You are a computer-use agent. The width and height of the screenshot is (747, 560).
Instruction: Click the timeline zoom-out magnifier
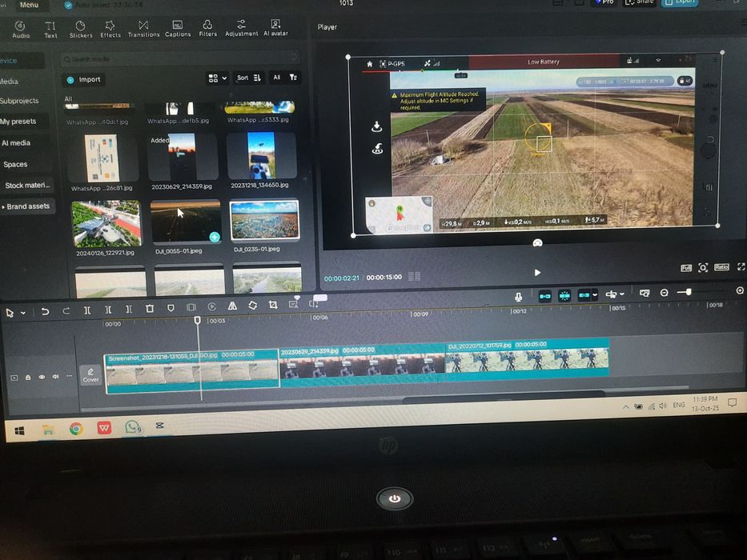point(664,293)
